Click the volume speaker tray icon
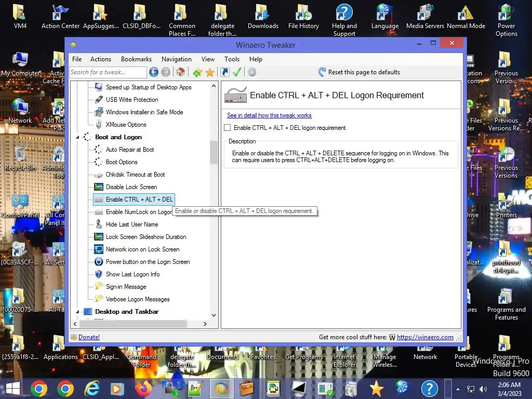The image size is (532, 399). click(x=483, y=389)
